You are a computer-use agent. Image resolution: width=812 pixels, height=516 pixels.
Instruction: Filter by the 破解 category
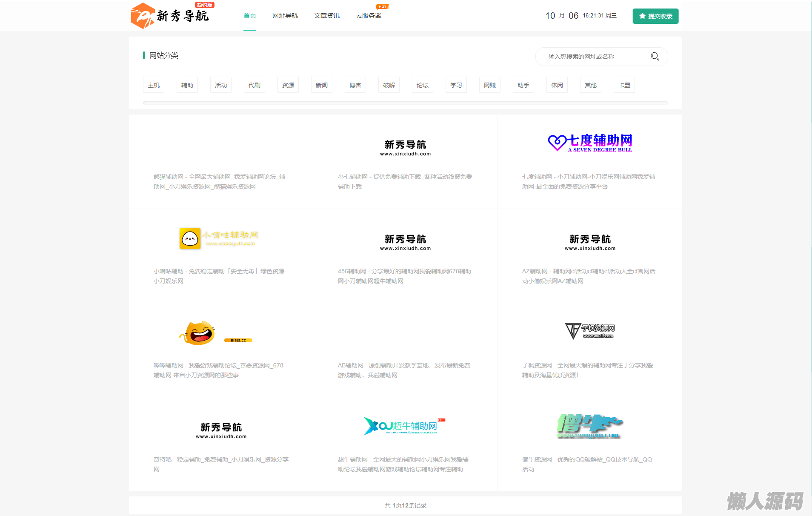389,85
